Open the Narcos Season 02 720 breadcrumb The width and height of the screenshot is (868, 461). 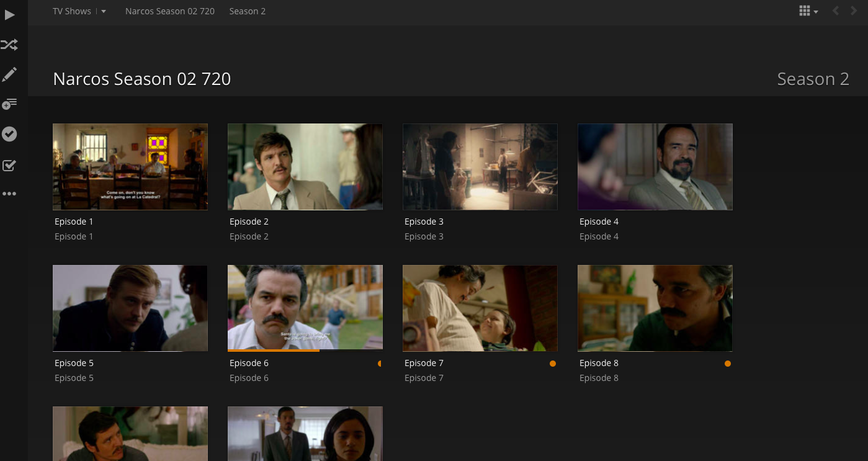pyautogui.click(x=170, y=11)
